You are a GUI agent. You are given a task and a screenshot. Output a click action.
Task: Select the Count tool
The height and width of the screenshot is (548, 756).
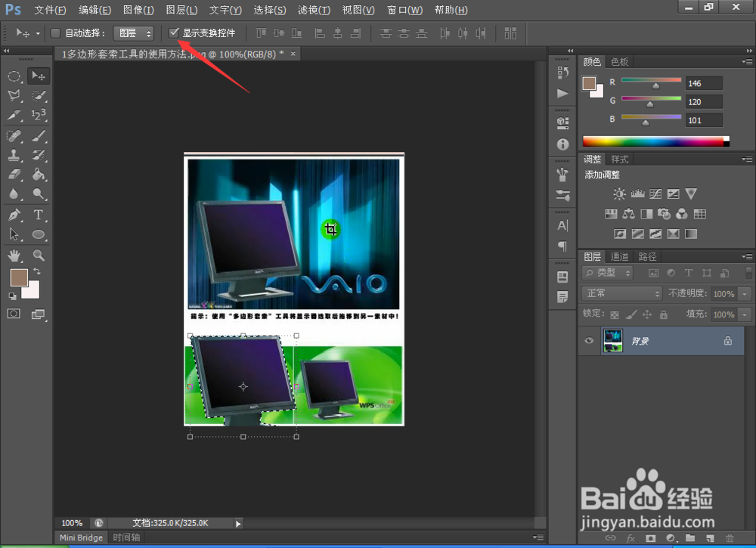click(38, 115)
